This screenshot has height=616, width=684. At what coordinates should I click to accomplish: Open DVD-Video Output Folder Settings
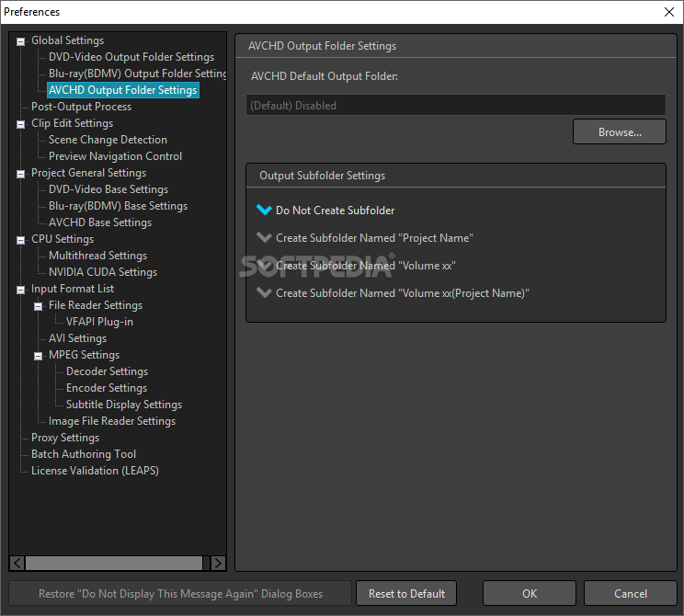coord(131,57)
